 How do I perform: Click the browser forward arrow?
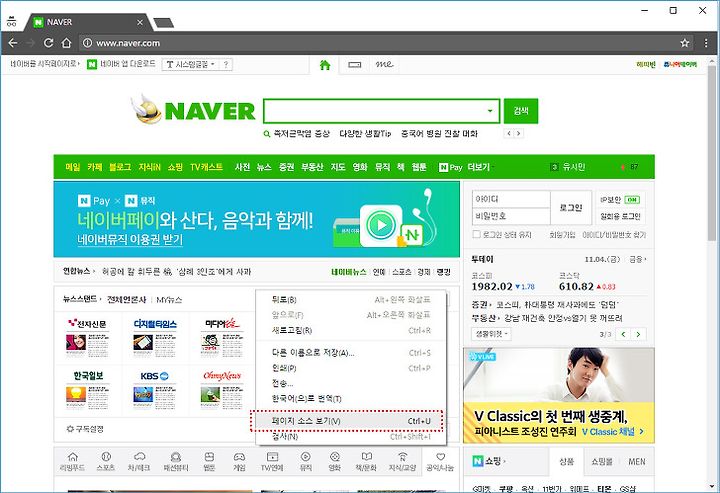[30, 43]
